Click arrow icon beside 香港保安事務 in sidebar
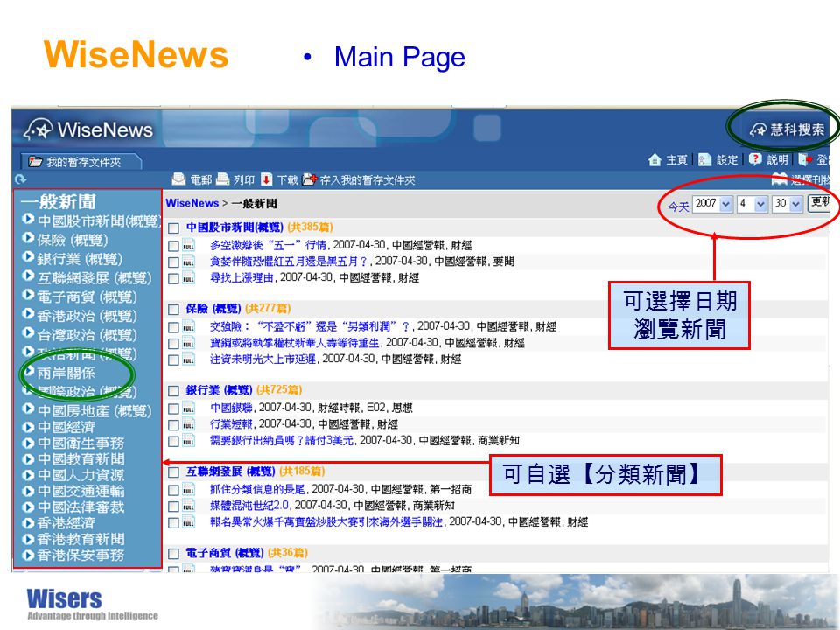 click(x=28, y=556)
